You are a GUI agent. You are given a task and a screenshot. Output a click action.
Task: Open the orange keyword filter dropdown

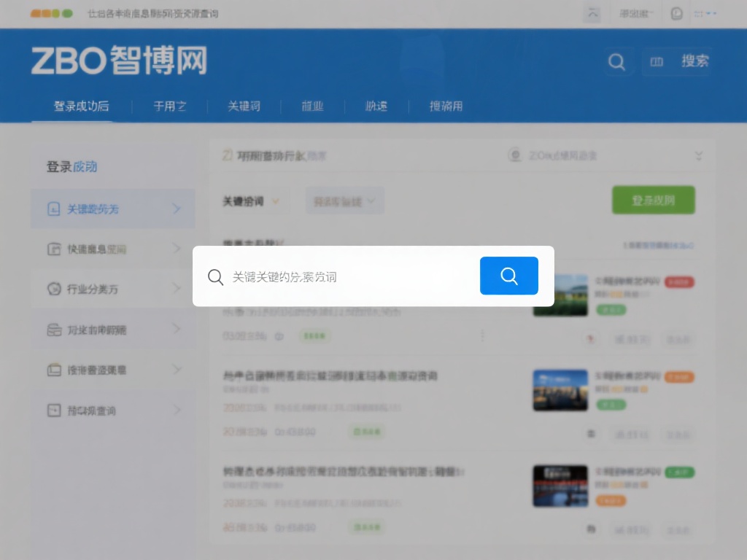click(249, 201)
